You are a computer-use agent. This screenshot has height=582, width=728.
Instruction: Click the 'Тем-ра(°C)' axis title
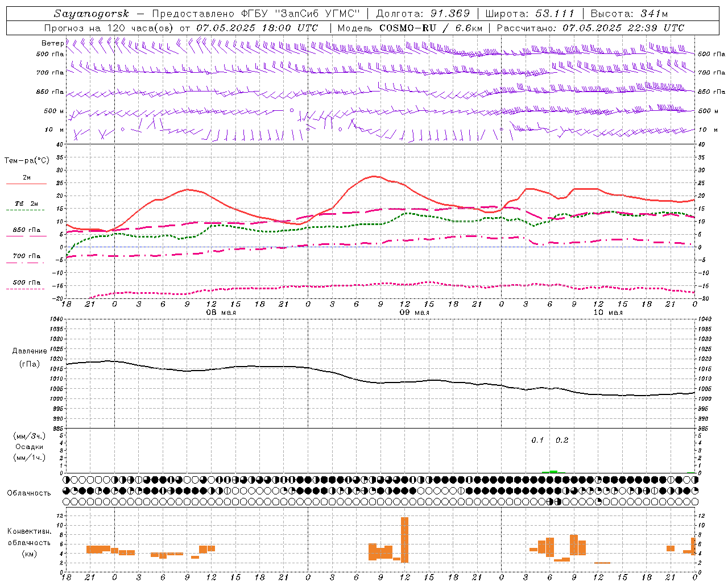27,161
